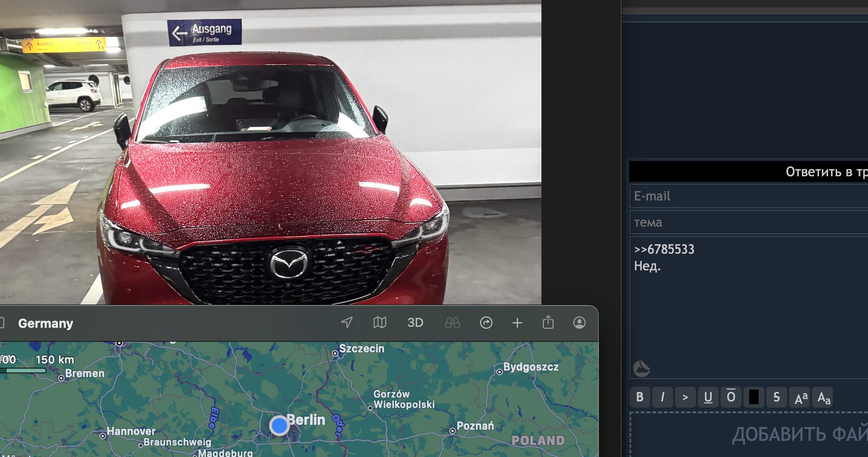Click the plus button in Maps toolbar
The width and height of the screenshot is (868, 457).
pos(517,323)
